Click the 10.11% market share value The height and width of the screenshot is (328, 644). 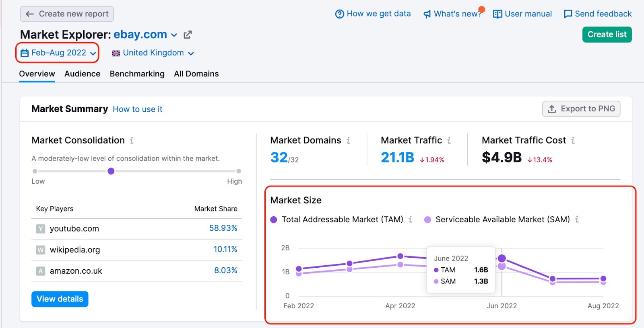pyautogui.click(x=225, y=249)
